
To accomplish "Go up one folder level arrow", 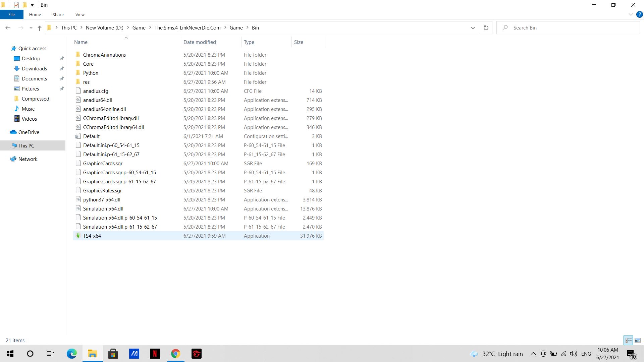I will [40, 28].
